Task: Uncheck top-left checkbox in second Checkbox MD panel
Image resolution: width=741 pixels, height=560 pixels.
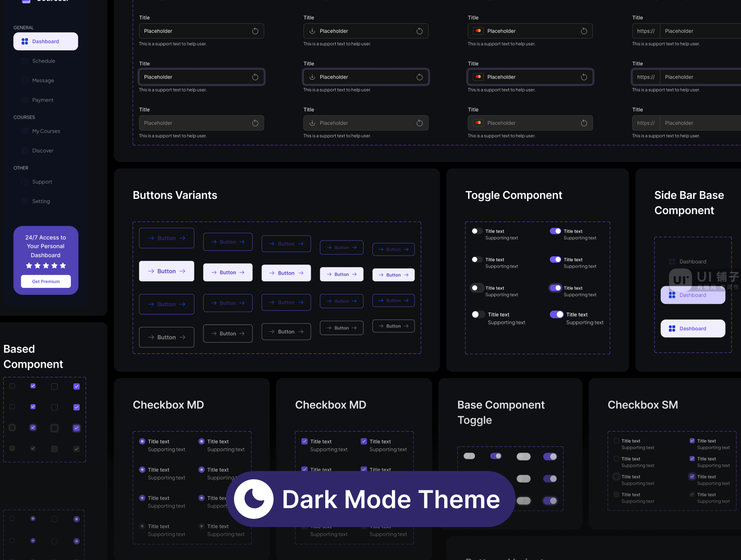Action: coord(305,441)
